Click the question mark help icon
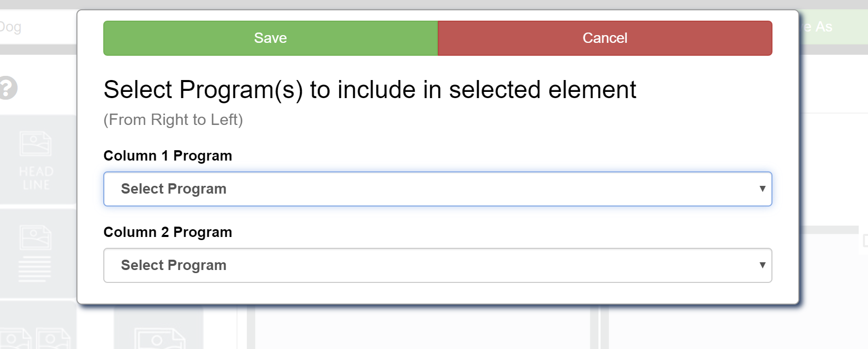The image size is (868, 349). [7, 88]
